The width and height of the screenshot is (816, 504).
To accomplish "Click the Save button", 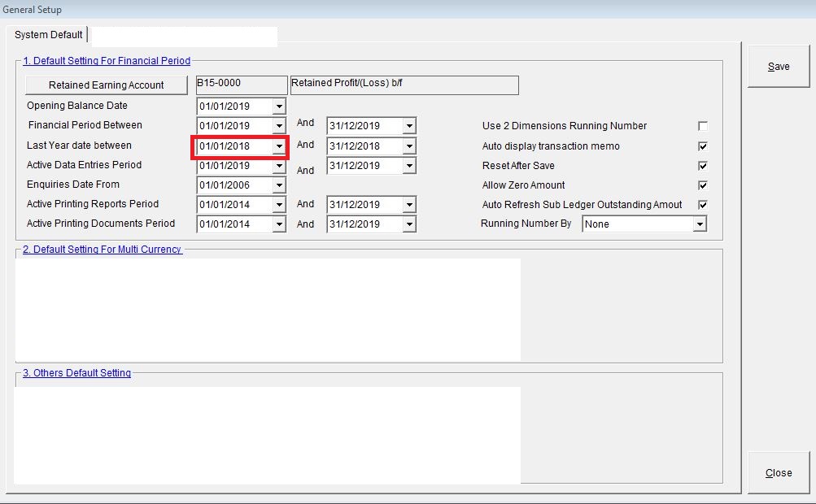I will coord(779,67).
